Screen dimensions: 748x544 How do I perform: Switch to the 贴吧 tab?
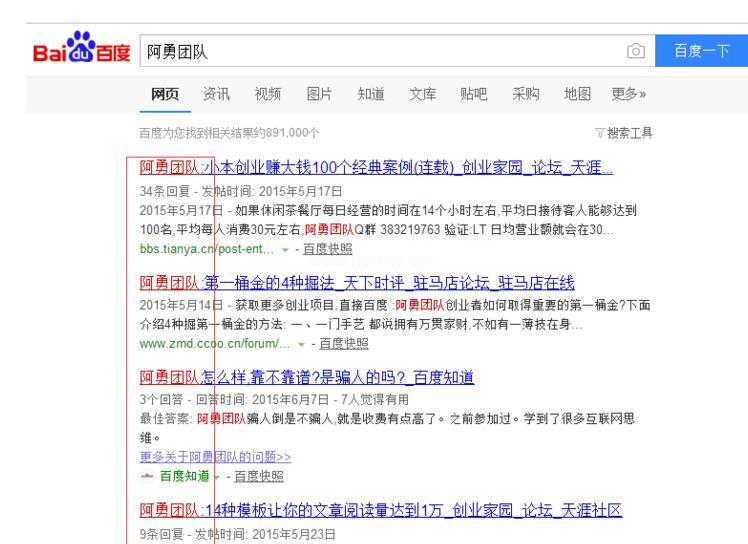pos(474,95)
